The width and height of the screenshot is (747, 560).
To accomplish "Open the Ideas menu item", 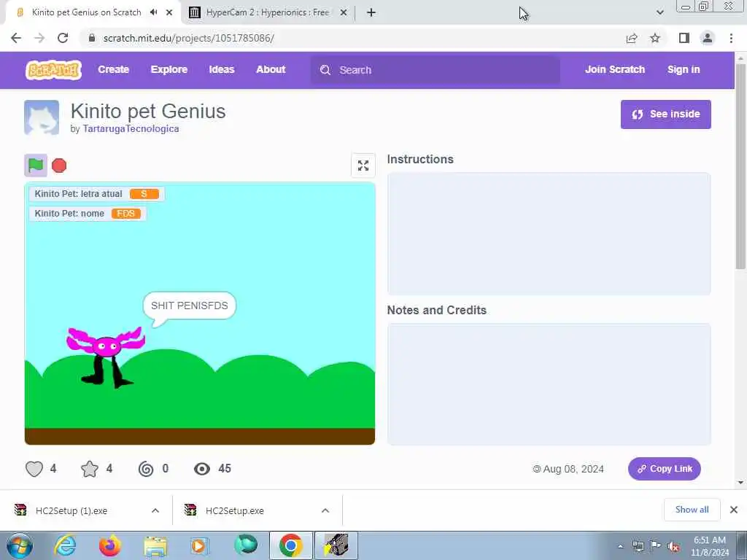I will (x=222, y=69).
